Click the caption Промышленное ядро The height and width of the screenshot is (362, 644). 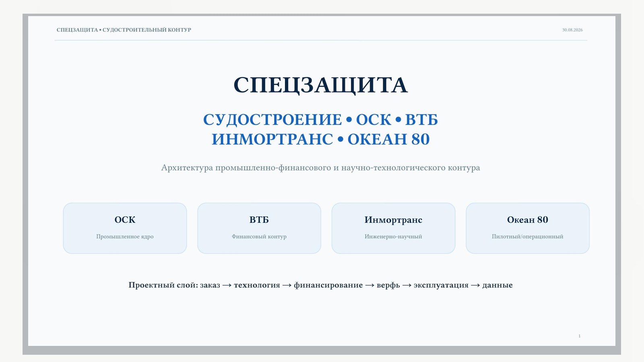tap(125, 237)
